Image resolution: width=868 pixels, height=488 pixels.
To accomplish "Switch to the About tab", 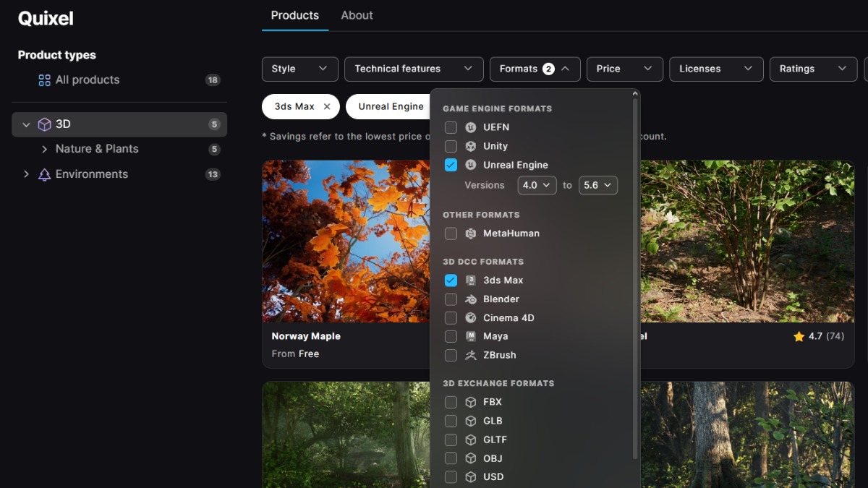I will 357,15.
